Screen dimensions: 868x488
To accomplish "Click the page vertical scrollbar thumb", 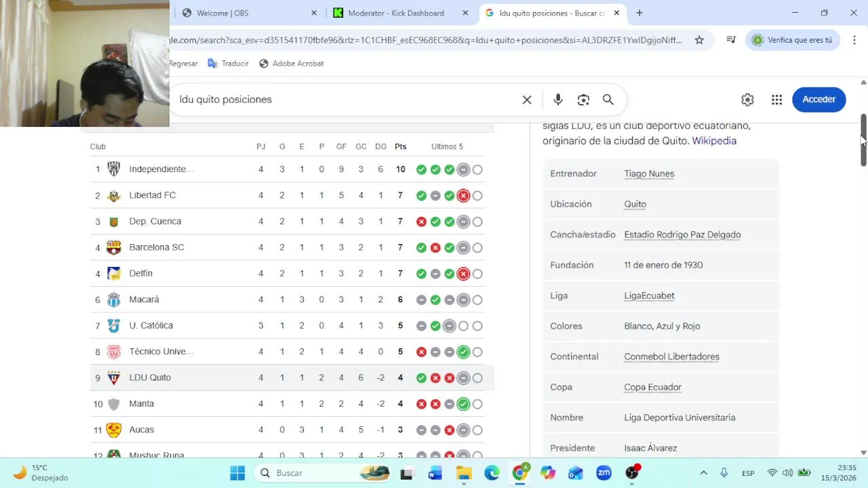I will coord(863,140).
